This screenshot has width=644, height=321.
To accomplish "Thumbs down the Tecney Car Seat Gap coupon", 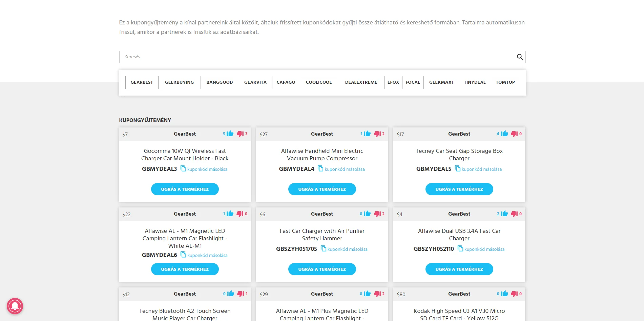I will pyautogui.click(x=514, y=134).
